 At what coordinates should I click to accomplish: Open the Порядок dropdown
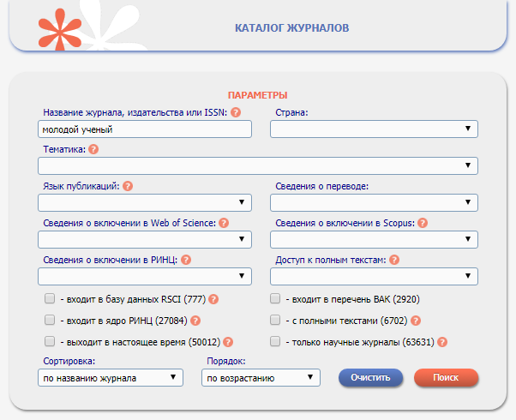coord(261,377)
